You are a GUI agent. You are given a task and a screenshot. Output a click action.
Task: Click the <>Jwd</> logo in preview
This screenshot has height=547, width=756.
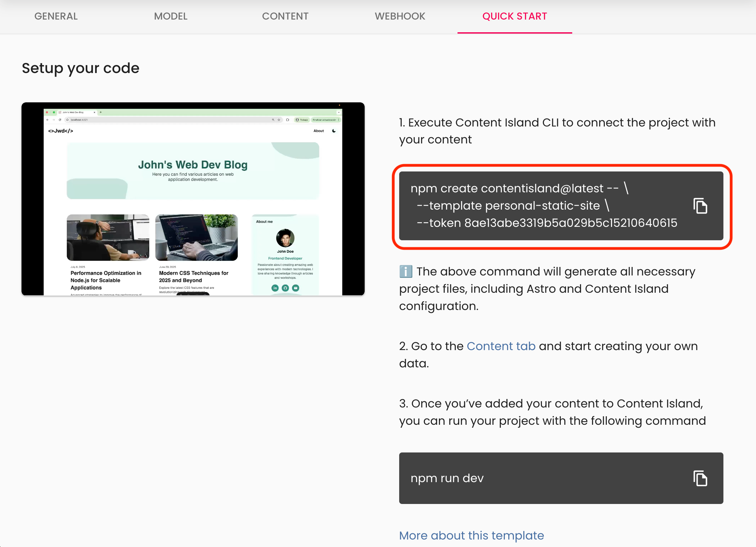61,131
